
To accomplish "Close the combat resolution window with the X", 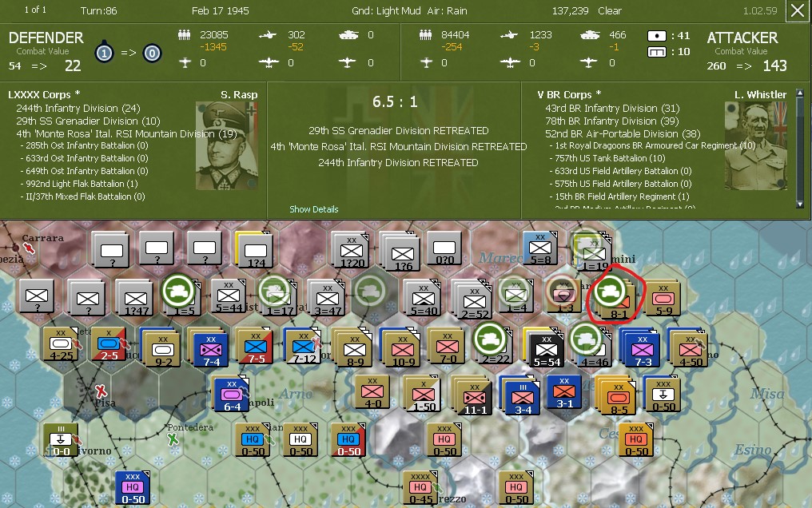I will tap(799, 10).
